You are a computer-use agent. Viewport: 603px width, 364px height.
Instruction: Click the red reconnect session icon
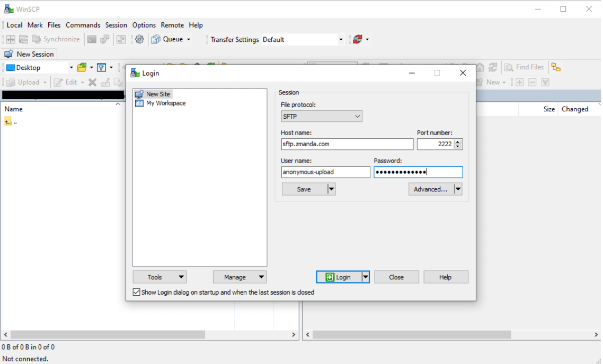tap(358, 39)
